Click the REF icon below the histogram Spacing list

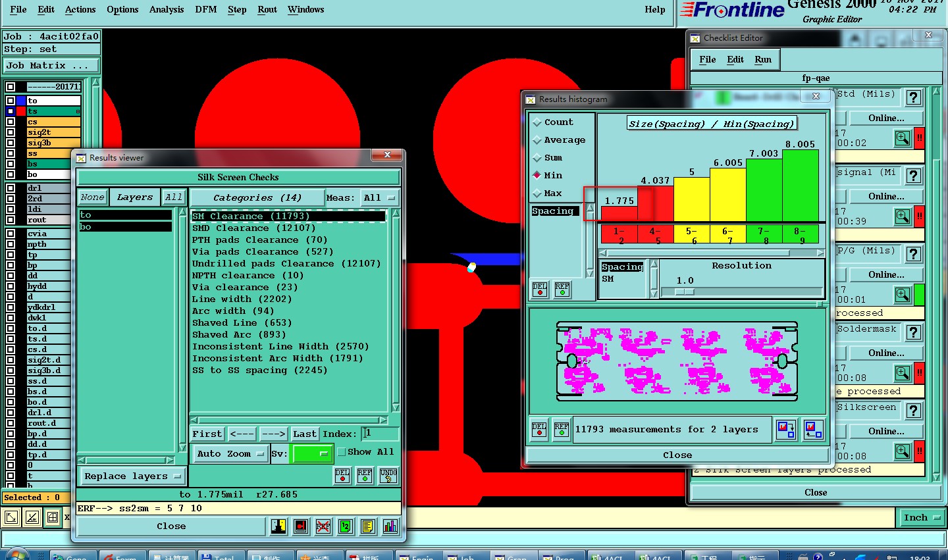coord(562,290)
